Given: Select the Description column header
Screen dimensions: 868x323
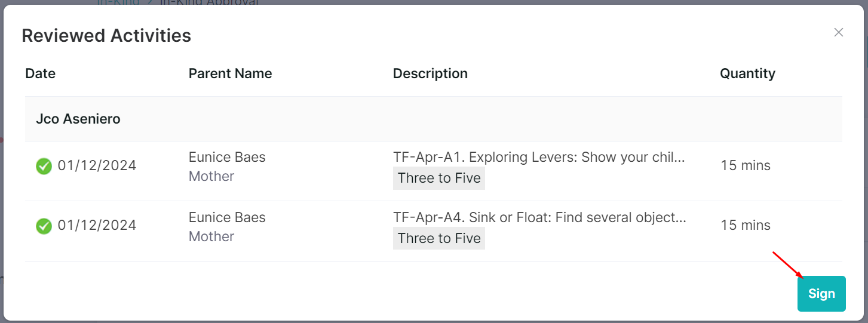Looking at the screenshot, I should coord(430,73).
